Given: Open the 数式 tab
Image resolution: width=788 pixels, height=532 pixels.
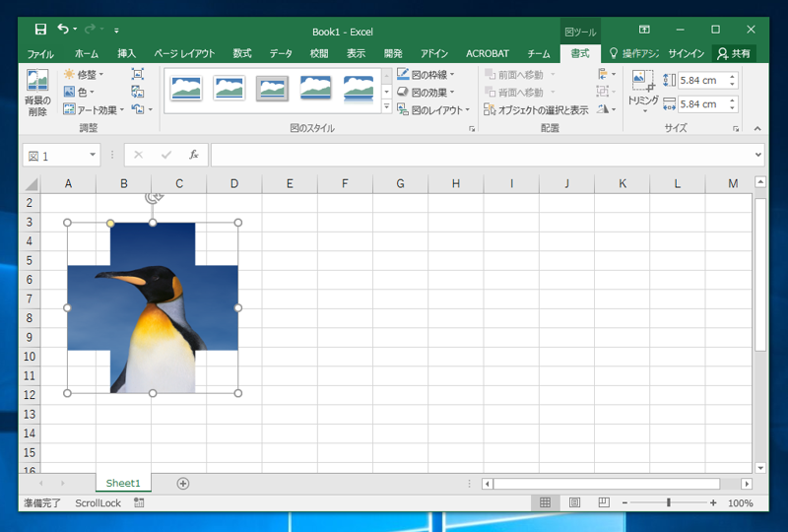Looking at the screenshot, I should (x=242, y=53).
